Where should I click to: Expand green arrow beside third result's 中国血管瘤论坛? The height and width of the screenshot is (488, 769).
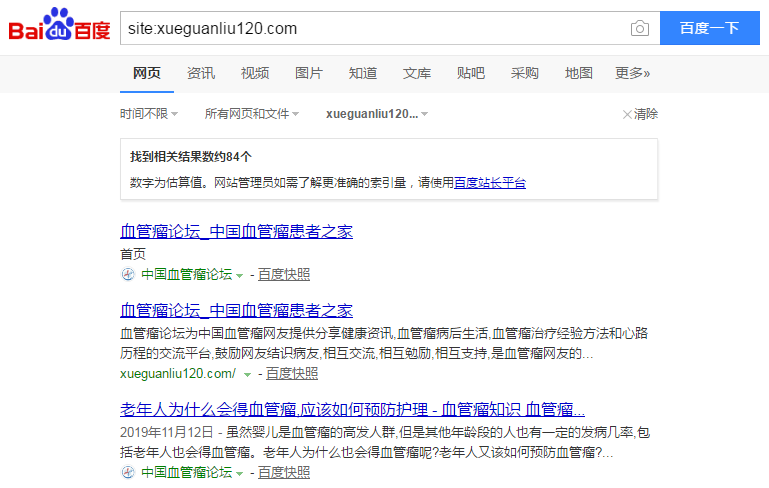239,474
